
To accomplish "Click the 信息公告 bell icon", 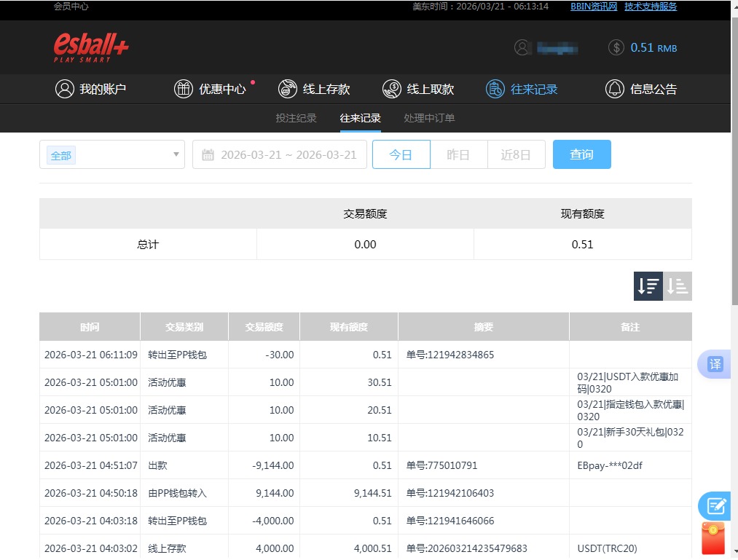I will (614, 89).
